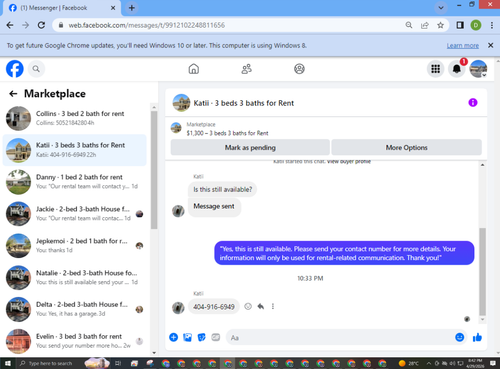The width and height of the screenshot is (500, 369).
Task: Click the More Options button
Action: [x=406, y=147]
